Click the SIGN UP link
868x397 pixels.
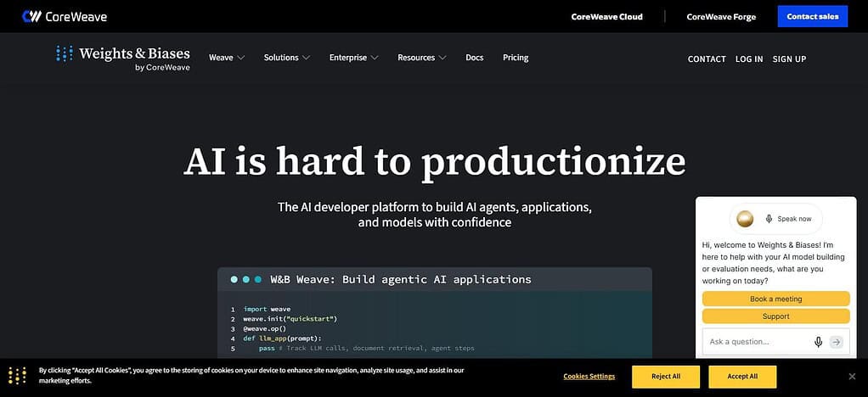coord(789,59)
